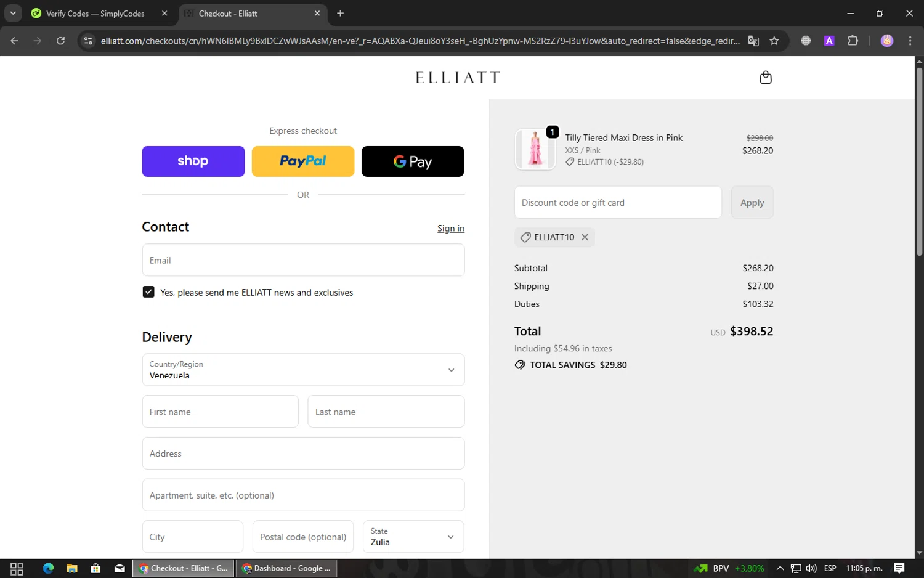Open the tab search dropdown arrow
This screenshot has width=924, height=578.
pos(13,13)
